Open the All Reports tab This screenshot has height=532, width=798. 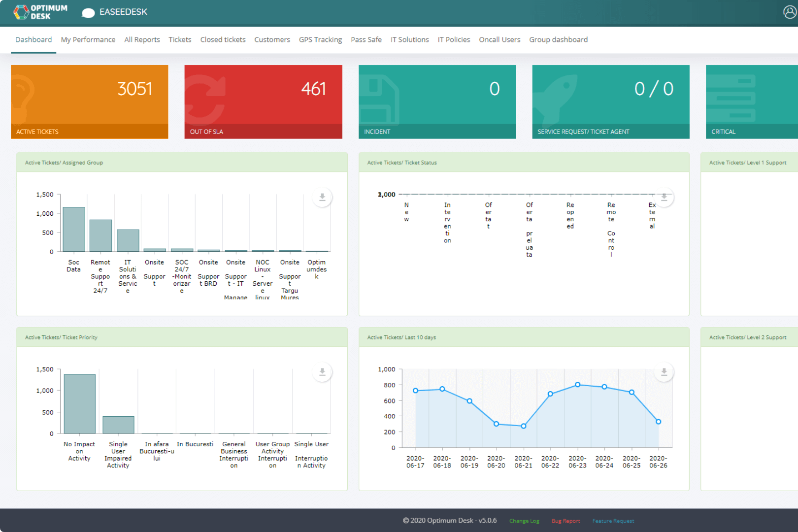pos(142,39)
